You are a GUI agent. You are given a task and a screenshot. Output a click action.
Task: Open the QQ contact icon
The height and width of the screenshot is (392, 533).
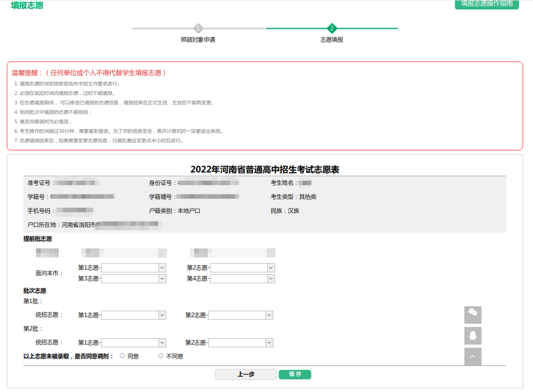[x=473, y=336]
